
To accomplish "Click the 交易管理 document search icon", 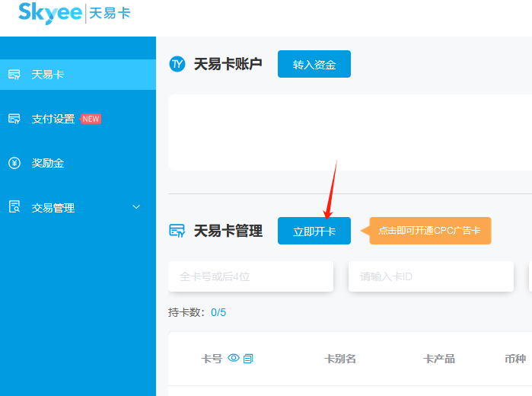I will [x=14, y=206].
